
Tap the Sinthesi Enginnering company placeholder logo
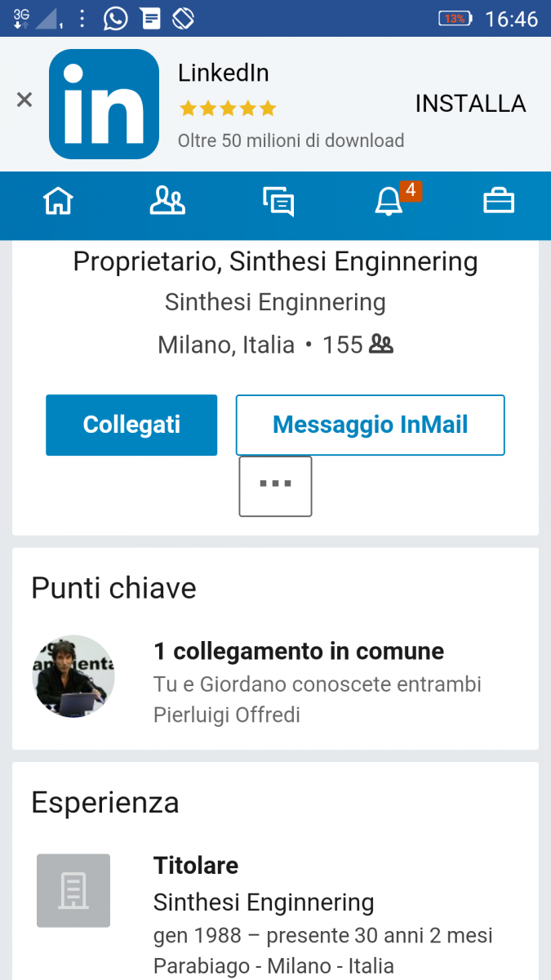[x=73, y=890]
